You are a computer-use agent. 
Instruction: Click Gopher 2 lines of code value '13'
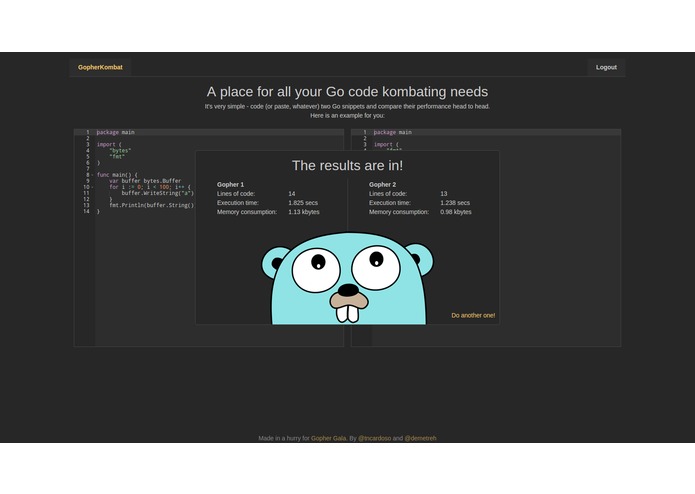[x=444, y=194]
